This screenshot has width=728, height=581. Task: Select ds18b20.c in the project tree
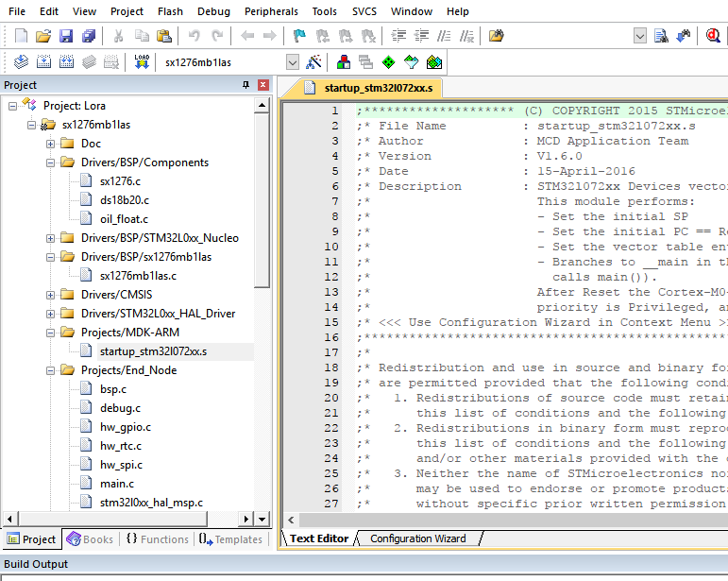125,200
